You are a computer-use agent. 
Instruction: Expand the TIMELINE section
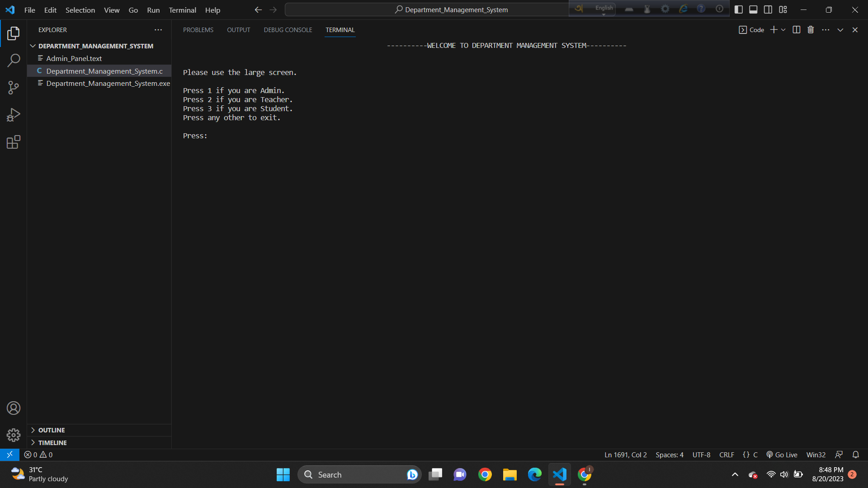point(52,442)
